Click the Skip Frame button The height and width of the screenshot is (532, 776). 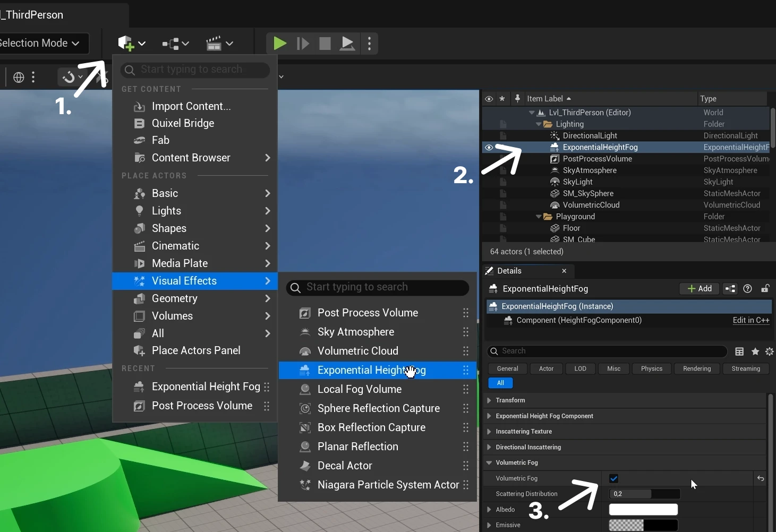pos(303,44)
